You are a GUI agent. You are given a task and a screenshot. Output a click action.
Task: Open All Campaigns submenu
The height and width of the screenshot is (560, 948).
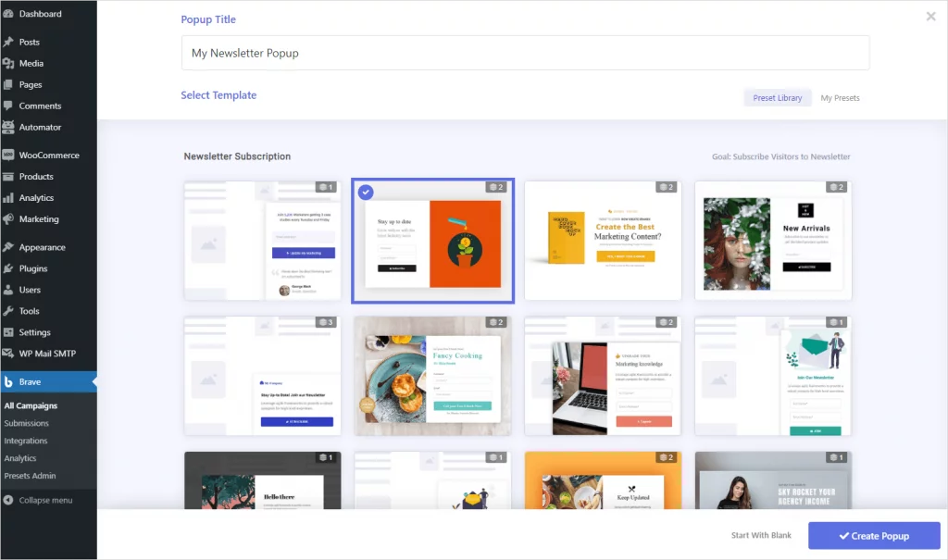[x=31, y=405]
